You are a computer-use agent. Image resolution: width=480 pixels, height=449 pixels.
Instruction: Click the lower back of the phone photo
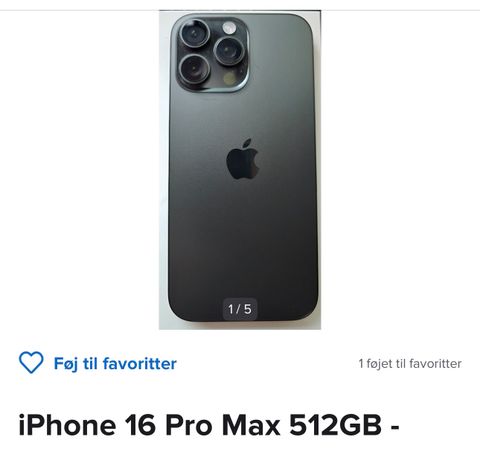(x=243, y=253)
